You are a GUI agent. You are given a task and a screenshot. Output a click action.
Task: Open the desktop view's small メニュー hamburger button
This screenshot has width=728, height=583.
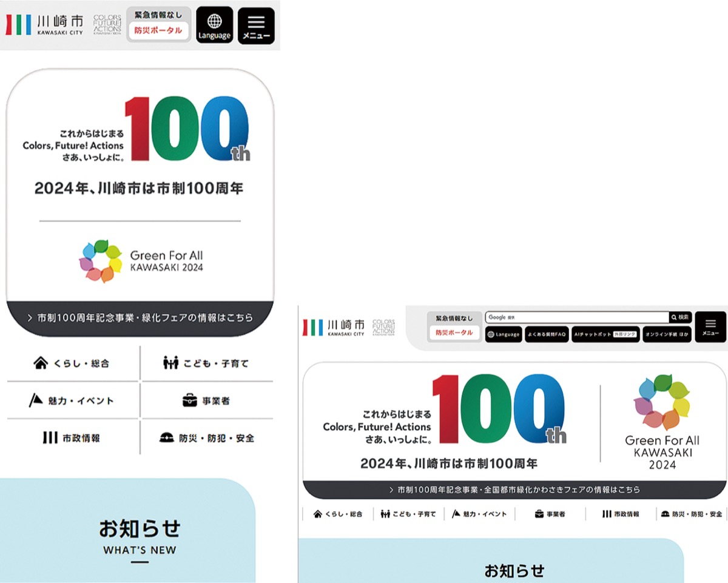tap(710, 326)
